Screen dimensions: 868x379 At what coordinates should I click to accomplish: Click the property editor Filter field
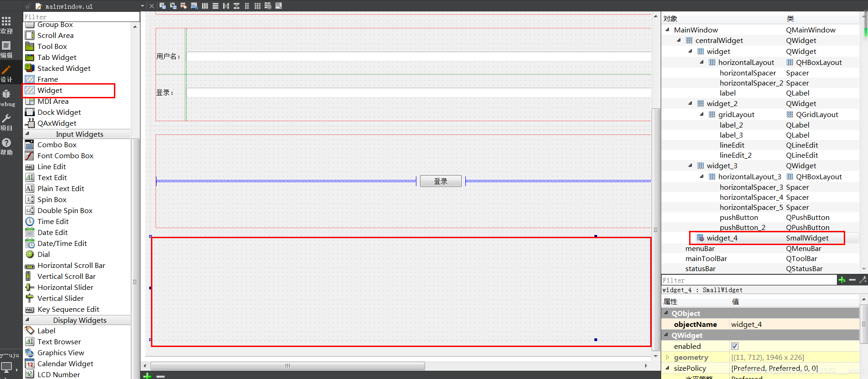pos(749,280)
